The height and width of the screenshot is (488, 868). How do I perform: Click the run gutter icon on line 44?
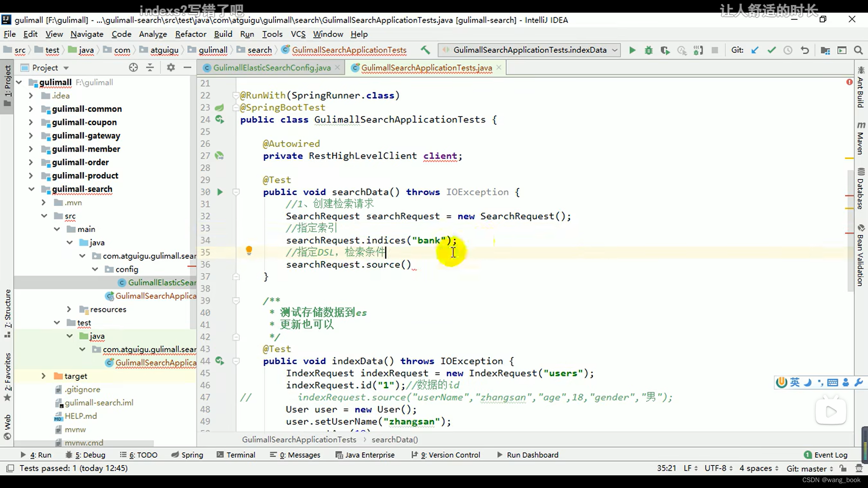[220, 361]
